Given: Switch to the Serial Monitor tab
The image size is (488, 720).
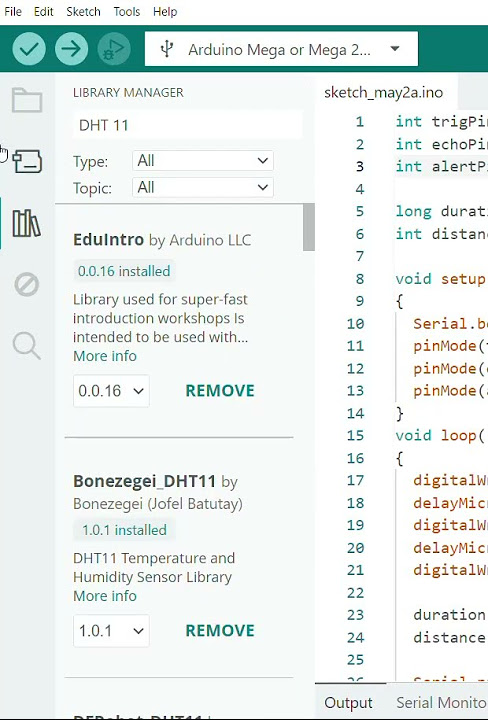Looking at the screenshot, I should click(x=441, y=703).
